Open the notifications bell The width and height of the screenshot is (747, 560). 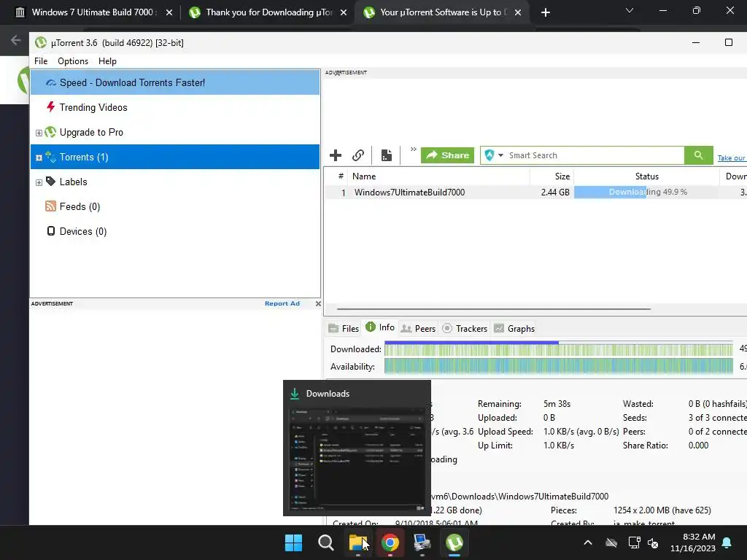coord(727,542)
